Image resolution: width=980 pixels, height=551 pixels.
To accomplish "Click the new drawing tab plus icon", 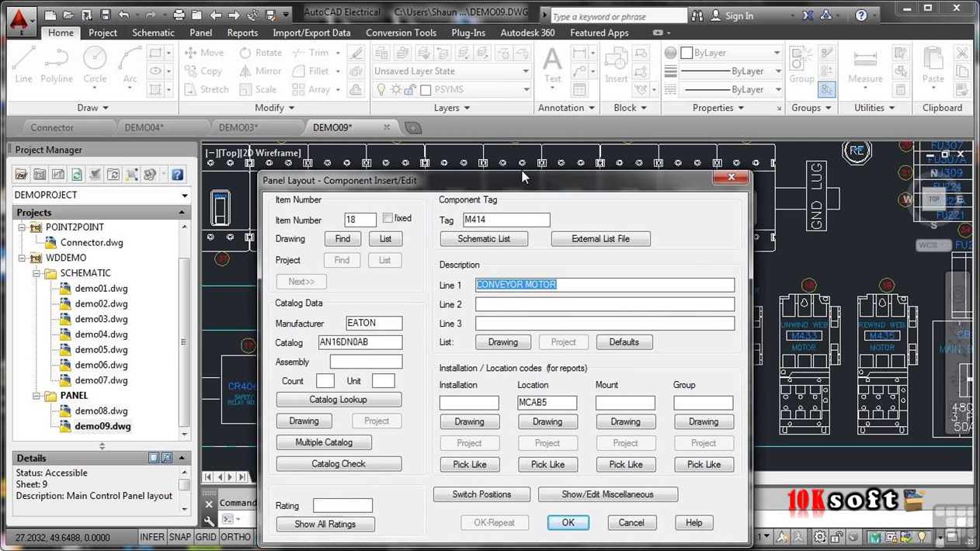I will point(413,128).
